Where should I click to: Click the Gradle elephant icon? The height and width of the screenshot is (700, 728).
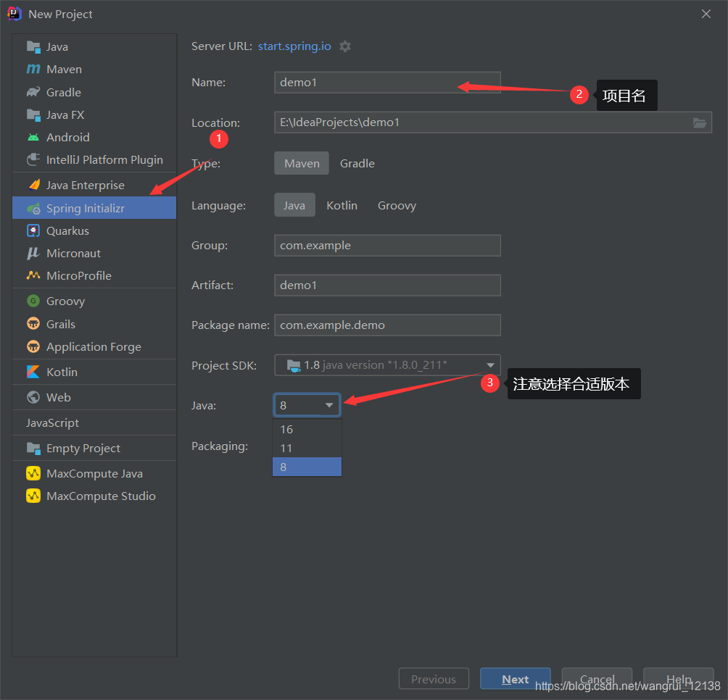pyautogui.click(x=33, y=92)
